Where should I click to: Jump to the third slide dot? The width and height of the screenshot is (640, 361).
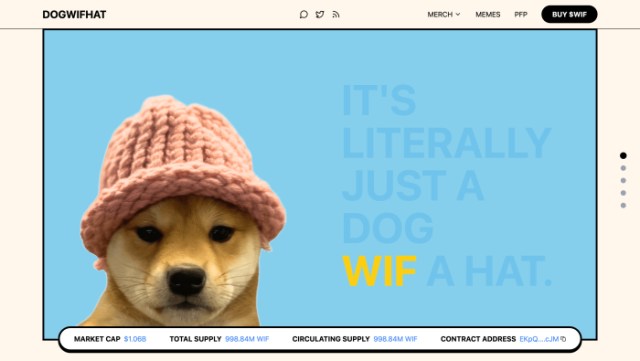click(623, 180)
